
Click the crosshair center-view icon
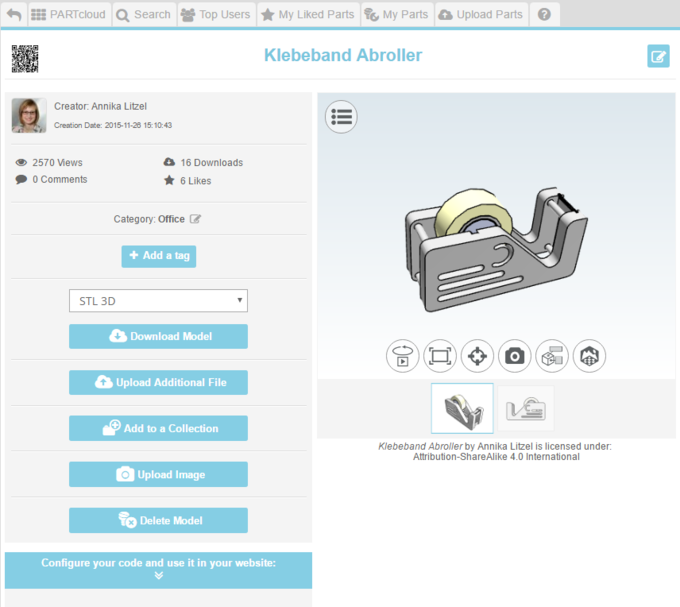coord(477,356)
